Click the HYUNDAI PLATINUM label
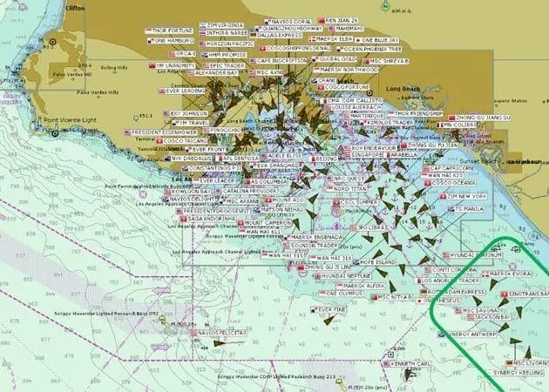Viewport: 549px width, 392px height. coord(472,256)
